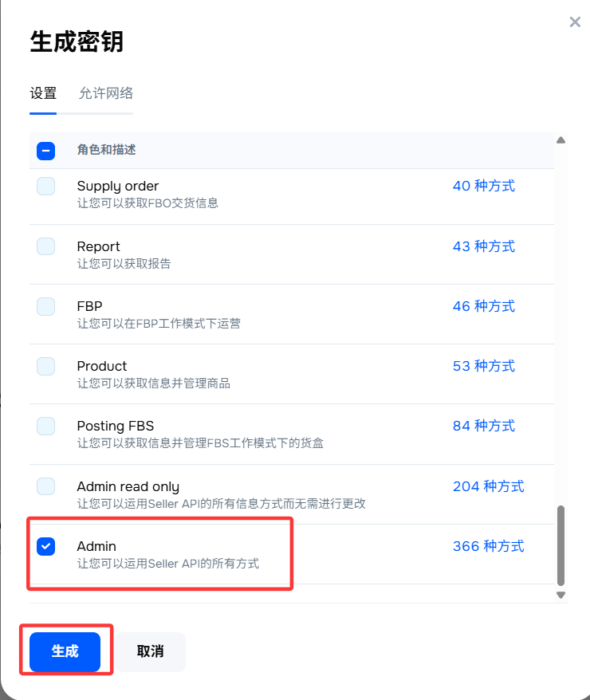Close the generate key dialog
The height and width of the screenshot is (700, 590).
coord(575,22)
